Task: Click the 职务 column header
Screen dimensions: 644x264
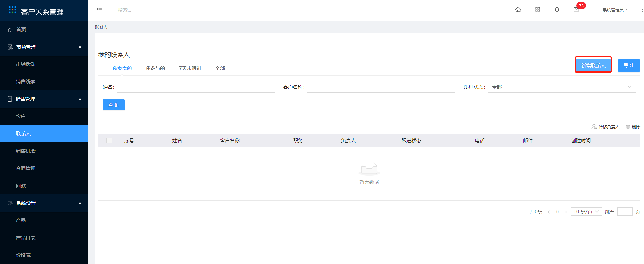Action: click(x=298, y=140)
